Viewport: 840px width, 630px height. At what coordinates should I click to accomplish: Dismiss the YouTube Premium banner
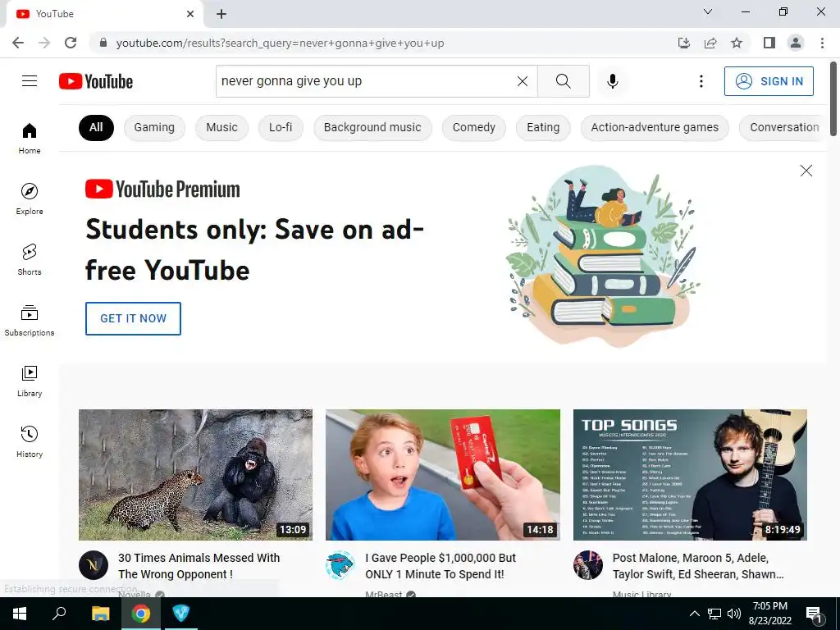tap(806, 171)
